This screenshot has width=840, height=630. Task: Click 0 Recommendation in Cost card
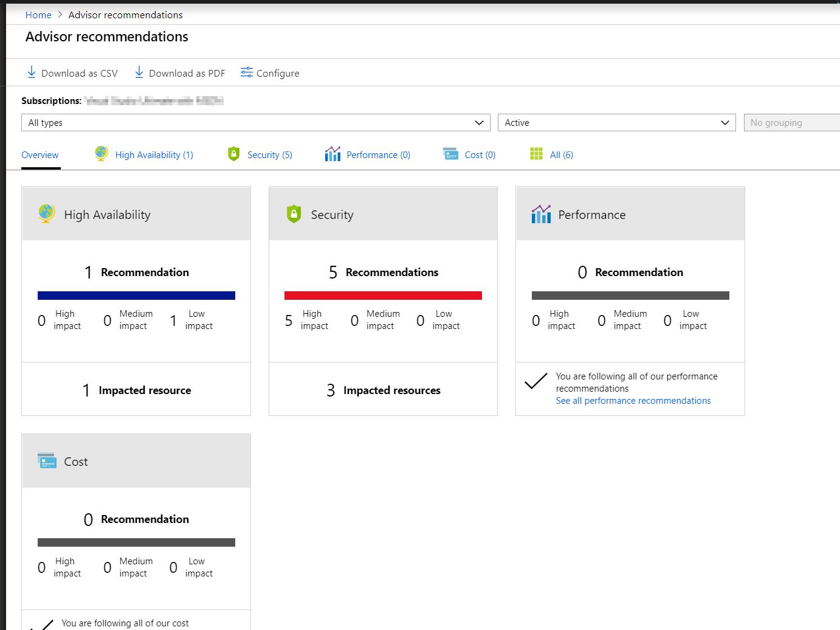tap(136, 519)
